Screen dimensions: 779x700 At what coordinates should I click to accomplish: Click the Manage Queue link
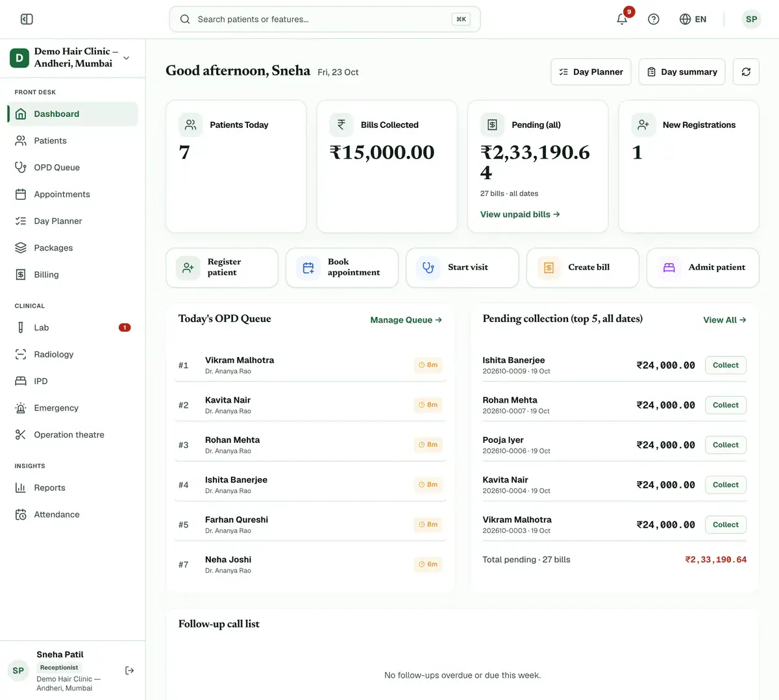(x=406, y=320)
